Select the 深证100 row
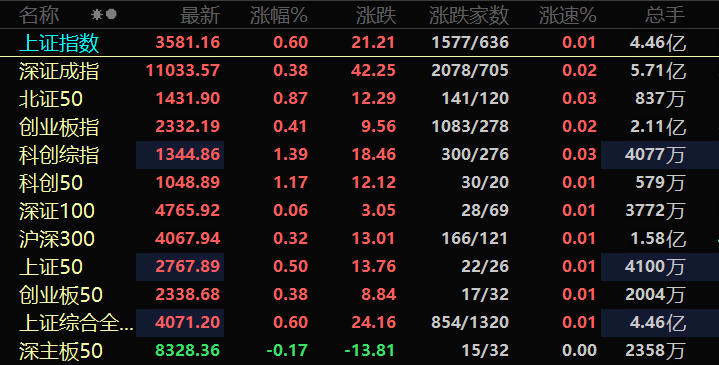The image size is (719, 365). (x=360, y=210)
